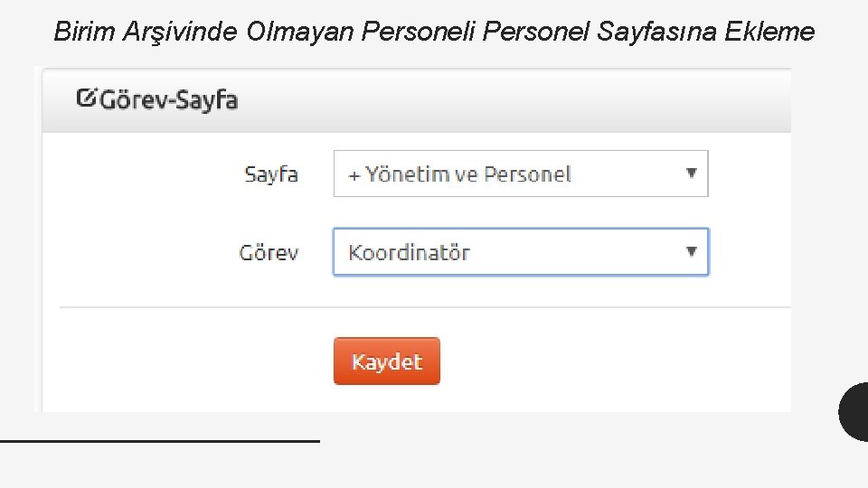Click the arrow on the Sayfa select box
This screenshot has width=868, height=488.
point(691,173)
